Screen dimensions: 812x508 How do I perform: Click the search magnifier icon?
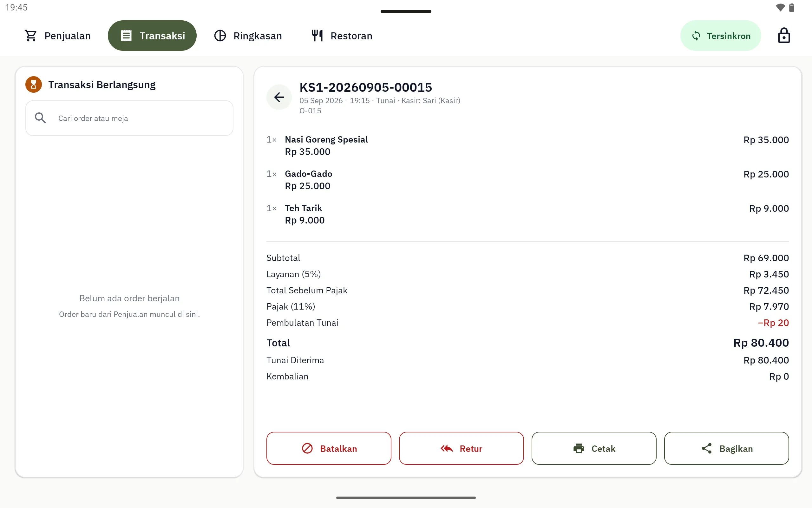[41, 118]
